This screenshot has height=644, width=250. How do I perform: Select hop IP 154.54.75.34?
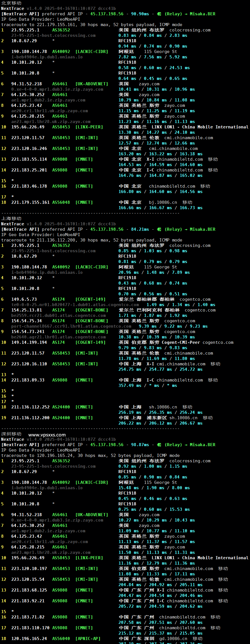(27, 321)
